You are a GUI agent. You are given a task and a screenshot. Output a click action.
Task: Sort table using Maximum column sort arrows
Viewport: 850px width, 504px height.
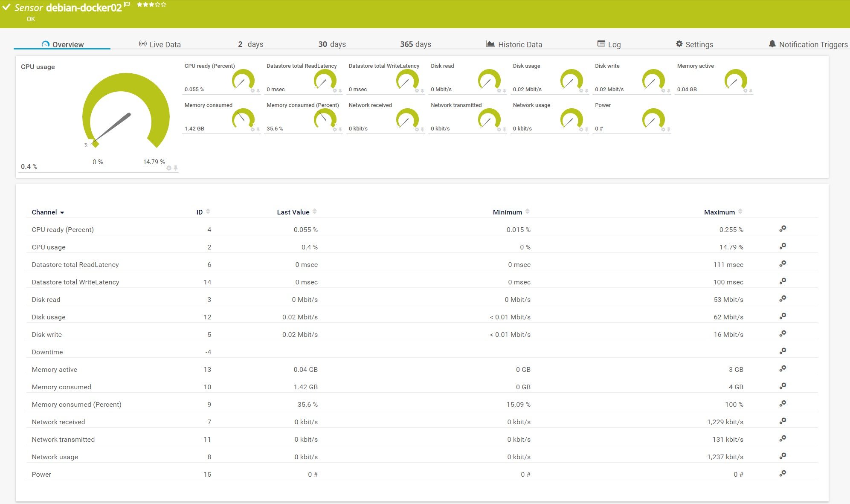click(740, 211)
